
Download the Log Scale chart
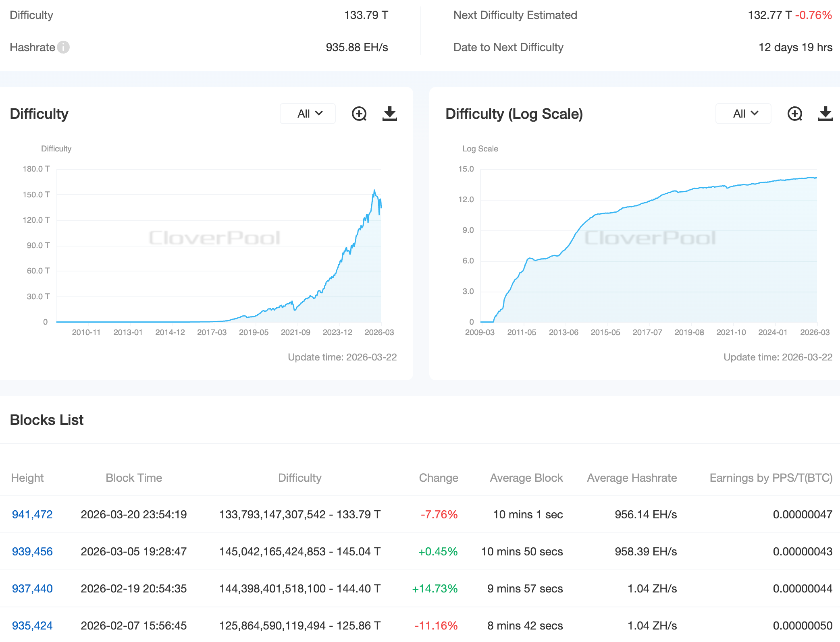click(825, 114)
